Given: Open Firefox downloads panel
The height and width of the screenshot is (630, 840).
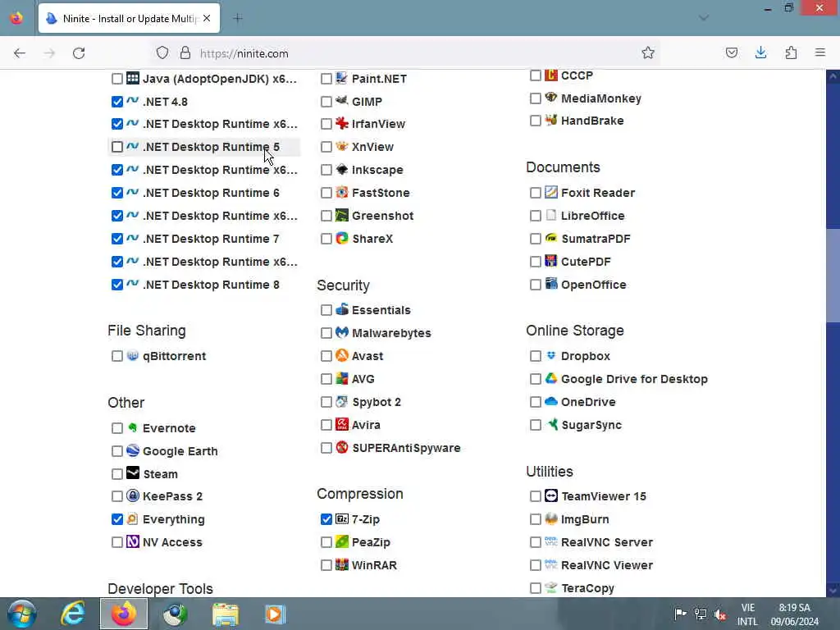Looking at the screenshot, I should pos(760,52).
